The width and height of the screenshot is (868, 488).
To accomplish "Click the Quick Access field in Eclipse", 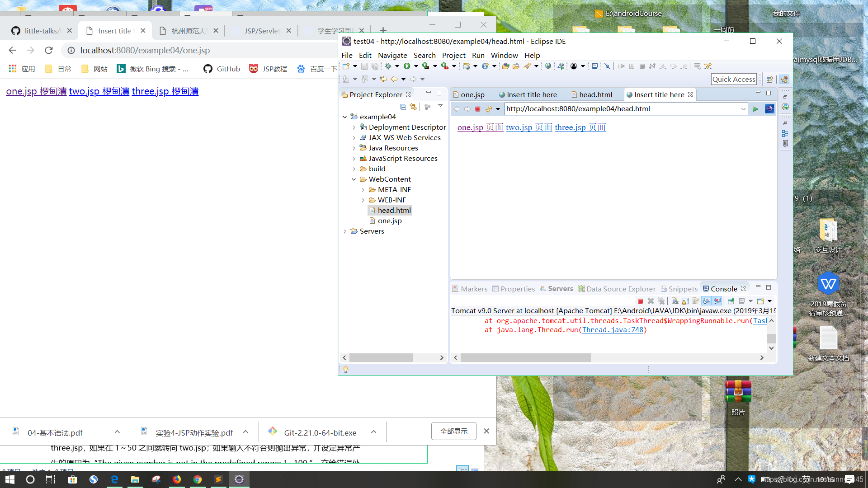I will pos(734,80).
